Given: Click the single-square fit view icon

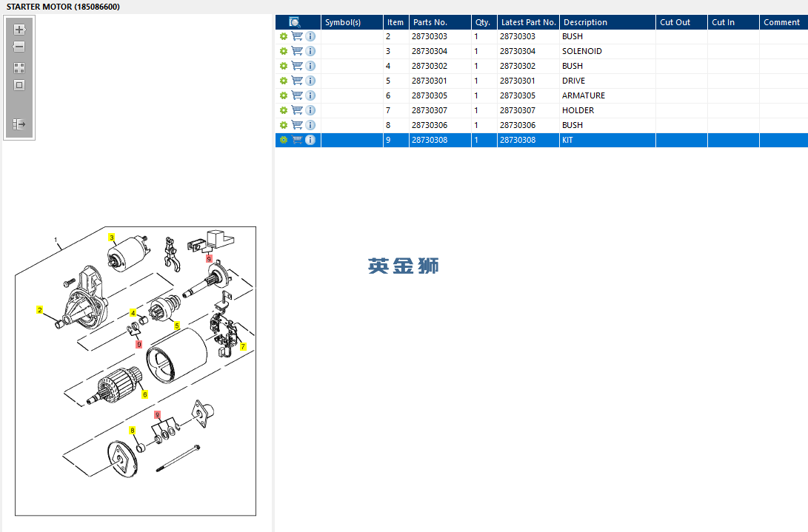Looking at the screenshot, I should pos(19,86).
